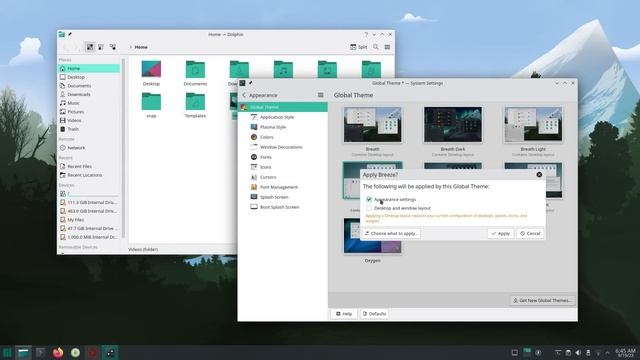Click Get New Global Themes button

click(542, 300)
